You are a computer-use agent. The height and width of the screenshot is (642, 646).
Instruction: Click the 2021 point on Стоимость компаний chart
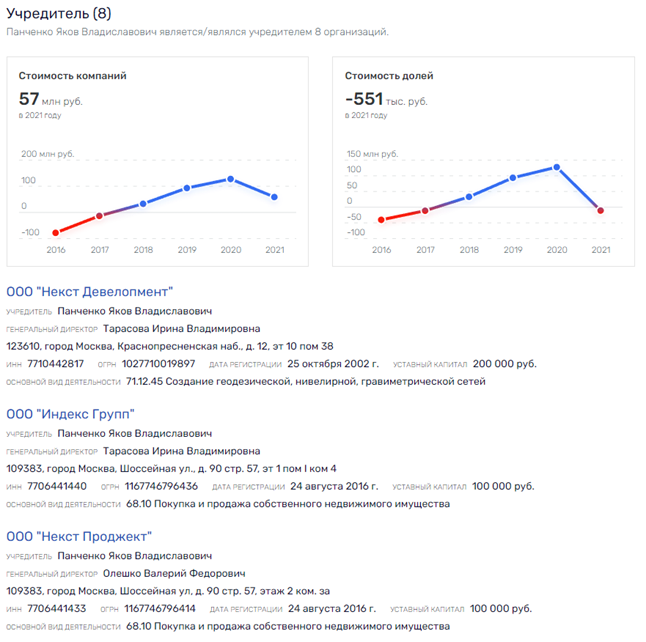(x=275, y=197)
